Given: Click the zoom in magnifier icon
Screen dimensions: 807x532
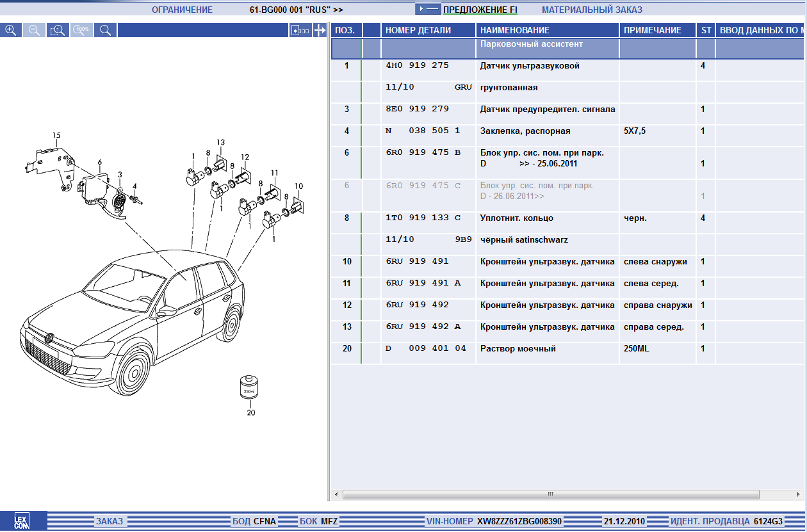Looking at the screenshot, I should tap(11, 30).
